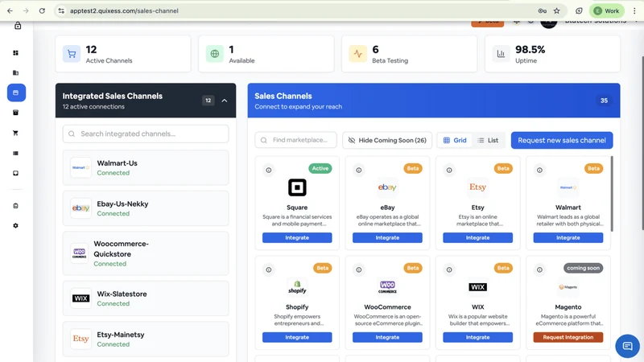This screenshot has width=644, height=362.
Task: Click the 12 count badge in Integrated header
Action: pyautogui.click(x=208, y=101)
